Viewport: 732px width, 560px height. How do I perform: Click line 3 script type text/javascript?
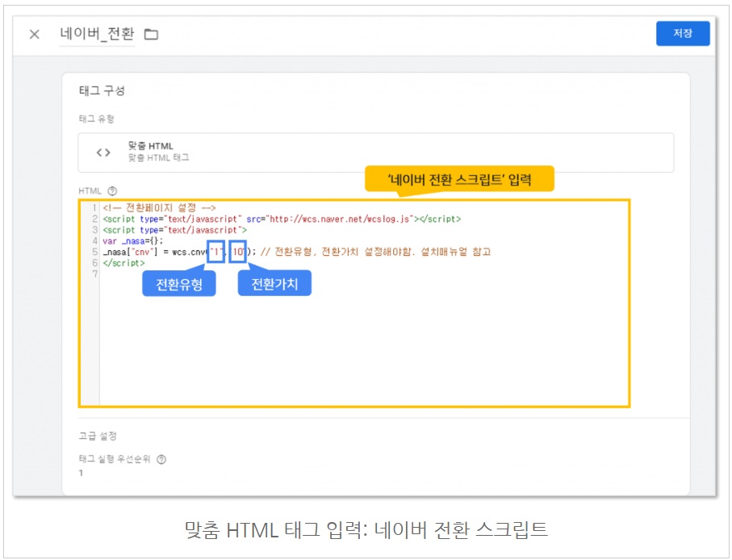click(174, 230)
